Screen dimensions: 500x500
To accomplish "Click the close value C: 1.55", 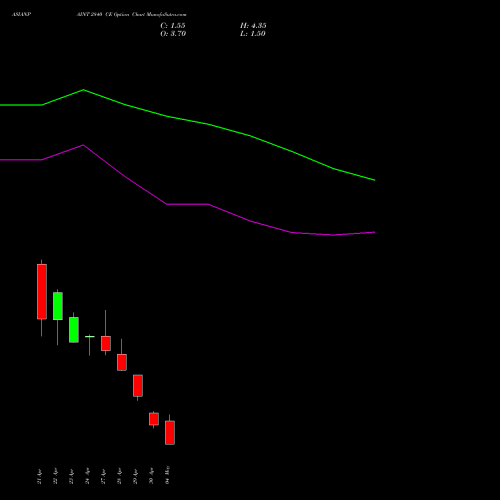I will 173,26.
